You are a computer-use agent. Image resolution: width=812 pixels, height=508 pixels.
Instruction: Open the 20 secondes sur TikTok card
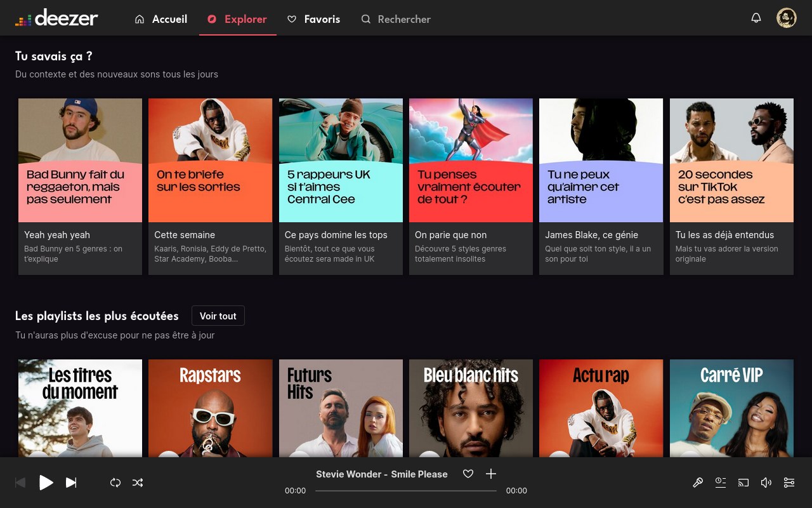[731, 160]
